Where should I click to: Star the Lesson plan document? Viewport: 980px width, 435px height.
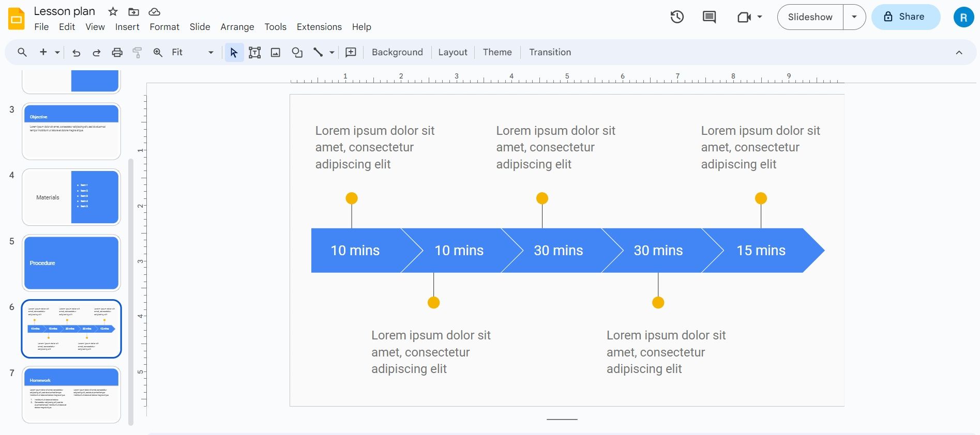click(113, 11)
